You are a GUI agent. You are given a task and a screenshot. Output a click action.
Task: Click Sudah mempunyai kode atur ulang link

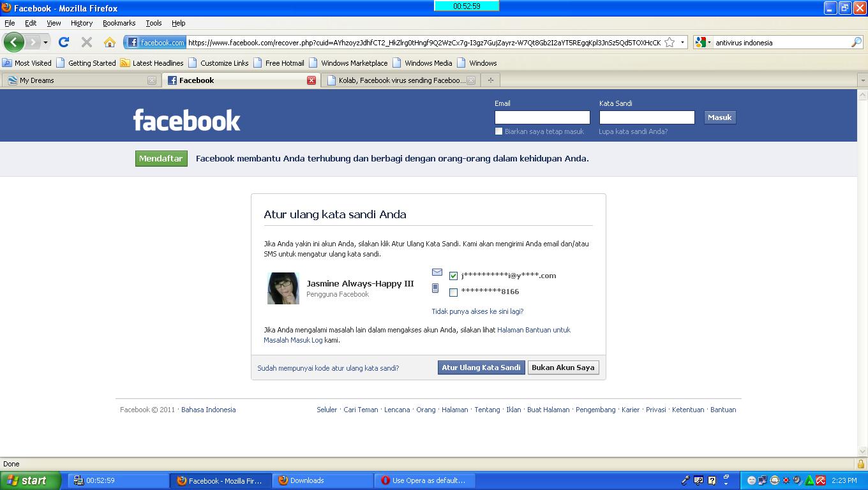(328, 368)
